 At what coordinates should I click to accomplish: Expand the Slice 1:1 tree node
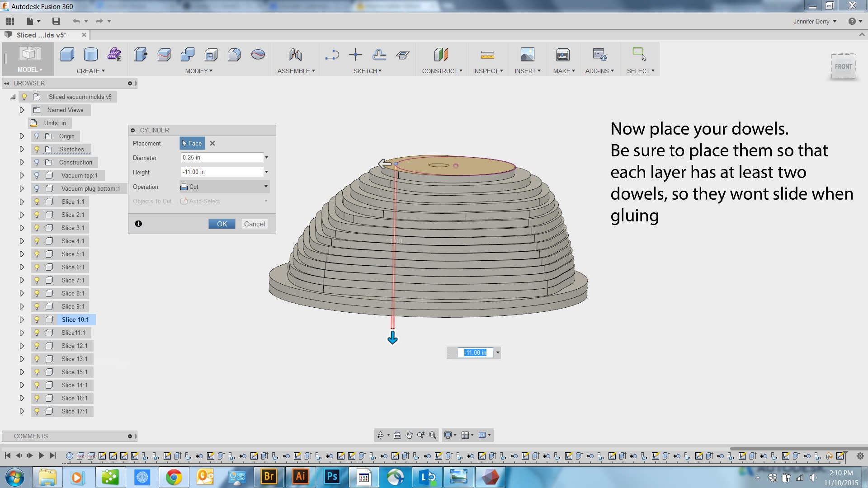tap(22, 202)
